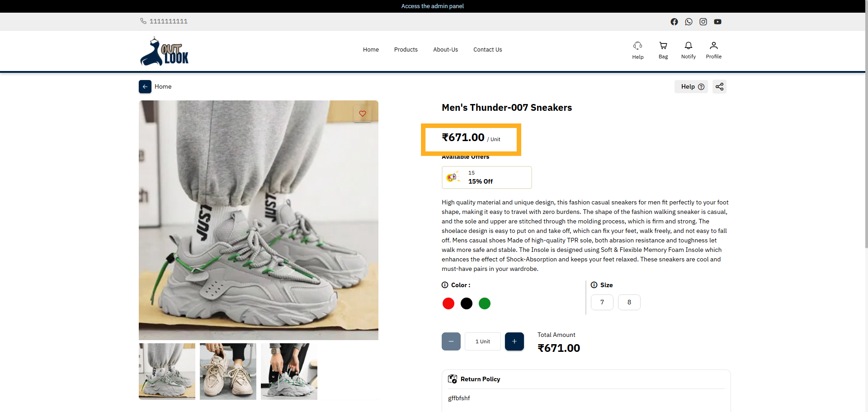868x412 pixels.
Task: Click the back arrow next to Home
Action: coord(145,87)
